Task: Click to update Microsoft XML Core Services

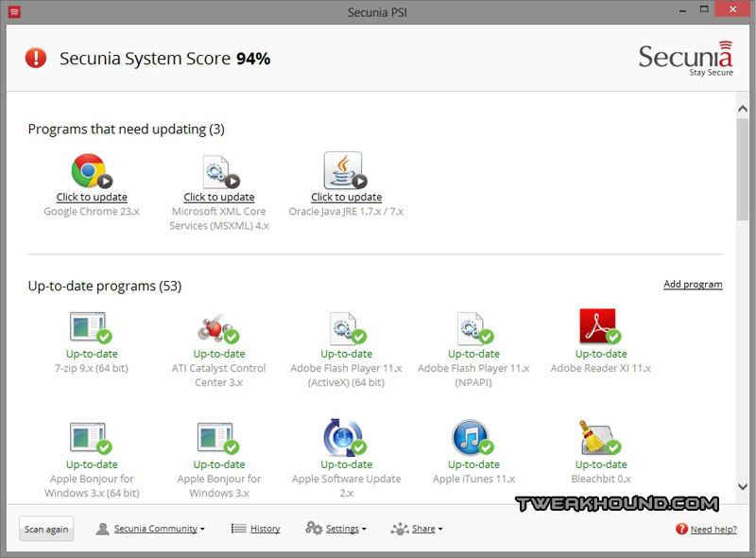Action: [219, 197]
